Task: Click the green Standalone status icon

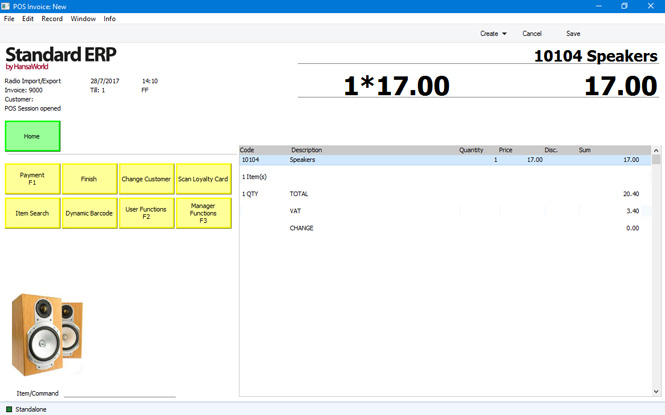Action: click(x=9, y=409)
